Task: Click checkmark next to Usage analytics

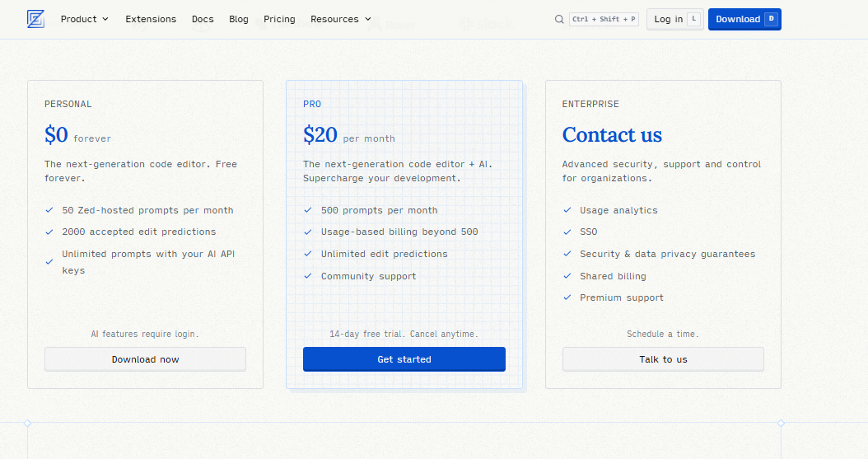Action: click(x=567, y=210)
